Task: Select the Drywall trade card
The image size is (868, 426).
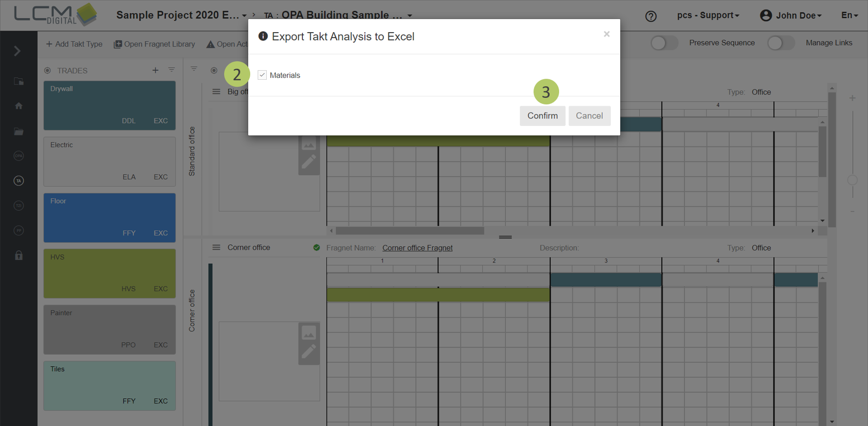Action: coord(109,105)
